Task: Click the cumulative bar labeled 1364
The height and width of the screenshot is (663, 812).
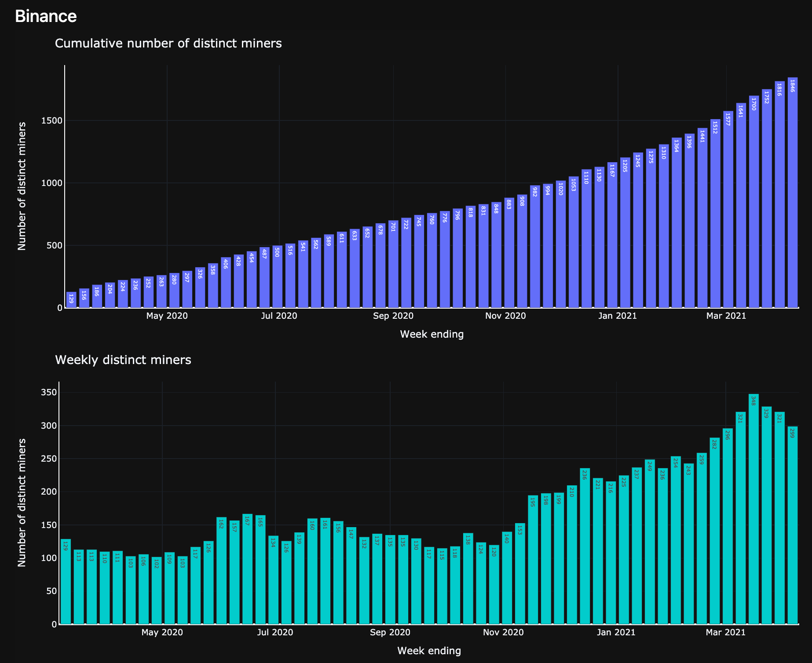Action: [677, 222]
